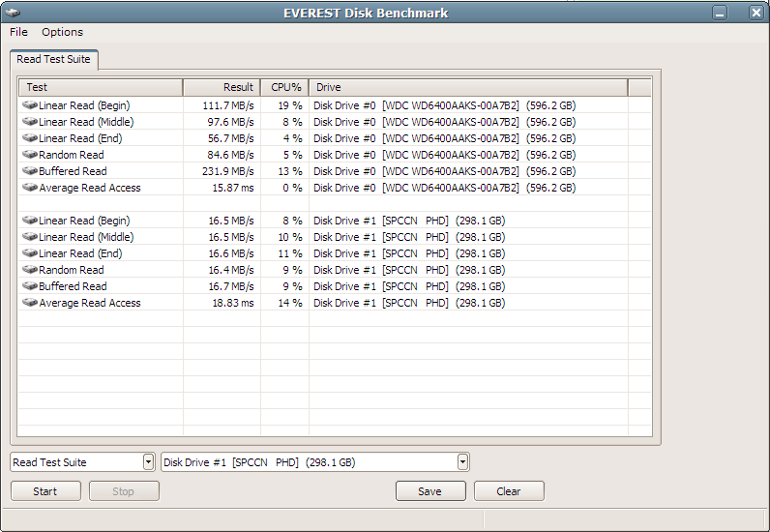Image resolution: width=770 pixels, height=532 pixels.
Task: Select the 56.7 MB/s result cell
Action: (x=231, y=138)
